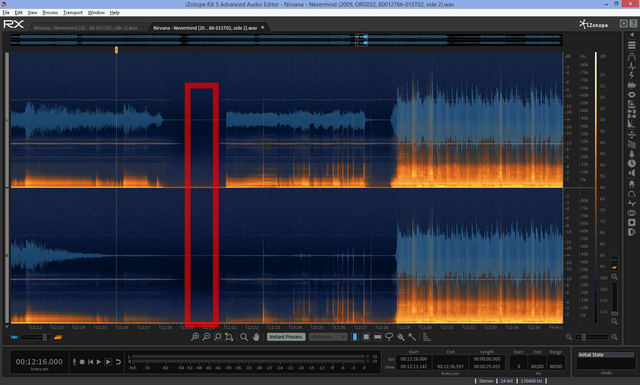Click the view length 00:00:25.455 field

point(487,367)
